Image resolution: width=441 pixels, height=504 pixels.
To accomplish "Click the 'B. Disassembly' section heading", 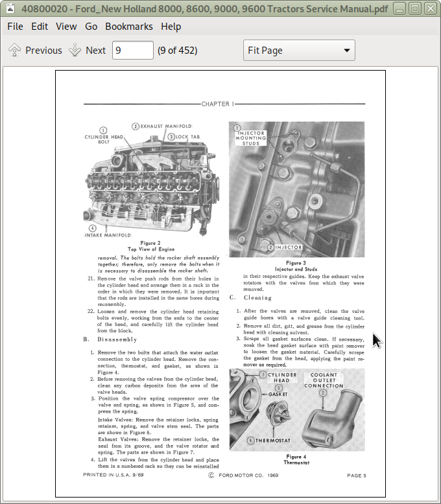I will pos(110,339).
